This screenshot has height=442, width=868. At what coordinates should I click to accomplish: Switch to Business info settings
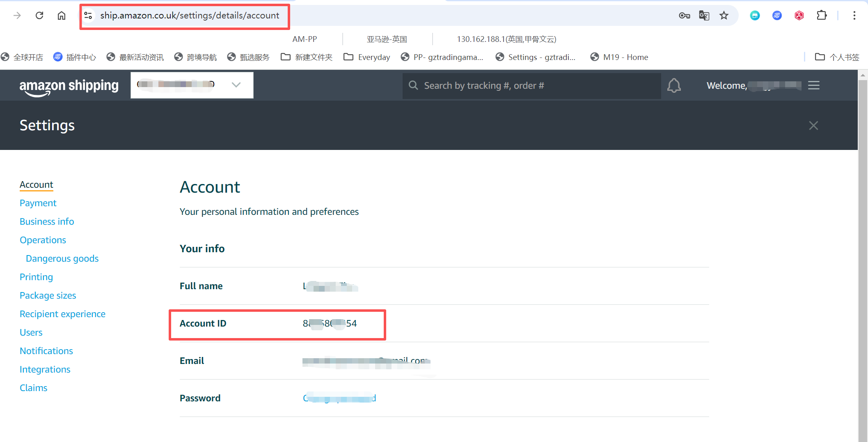[x=47, y=221]
